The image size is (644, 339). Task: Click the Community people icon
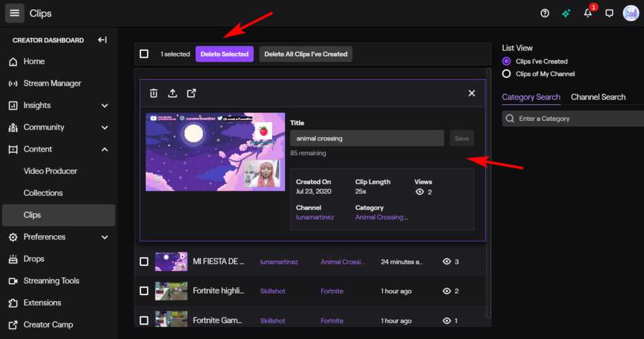coord(13,128)
